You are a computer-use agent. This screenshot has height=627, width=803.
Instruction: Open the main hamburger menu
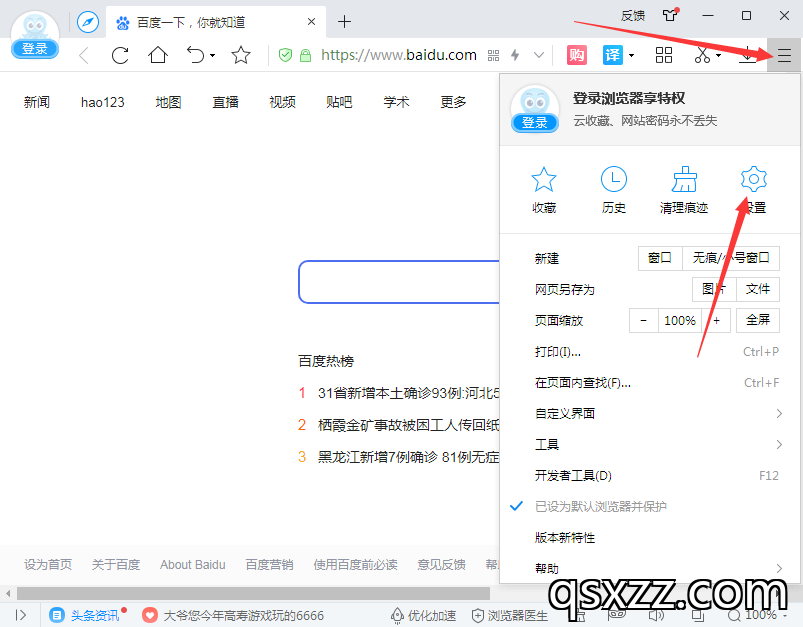(x=784, y=55)
